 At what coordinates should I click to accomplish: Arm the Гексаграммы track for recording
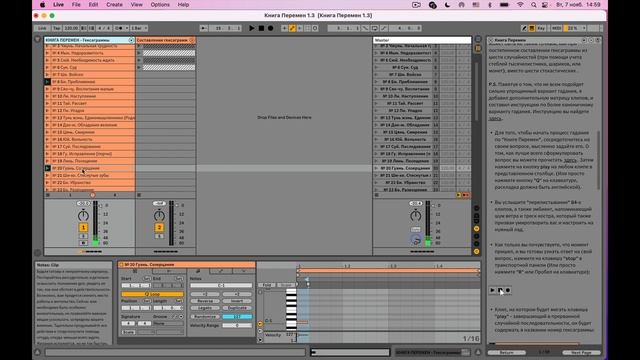pos(83,243)
